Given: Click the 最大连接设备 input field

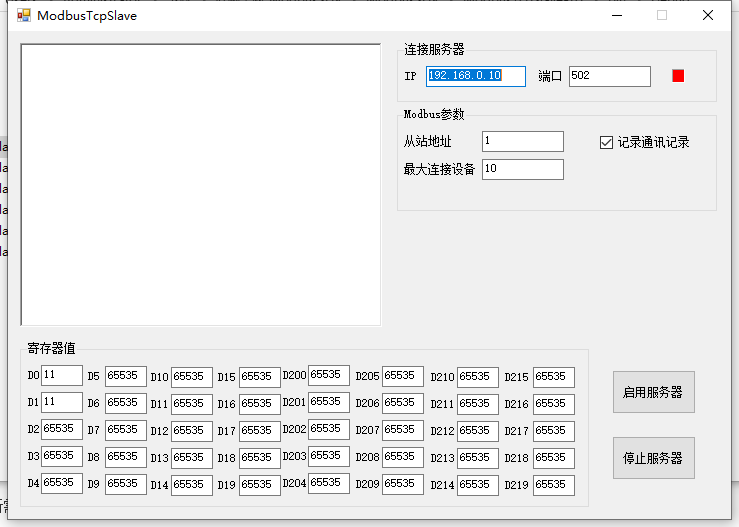Looking at the screenshot, I should click(x=523, y=169).
